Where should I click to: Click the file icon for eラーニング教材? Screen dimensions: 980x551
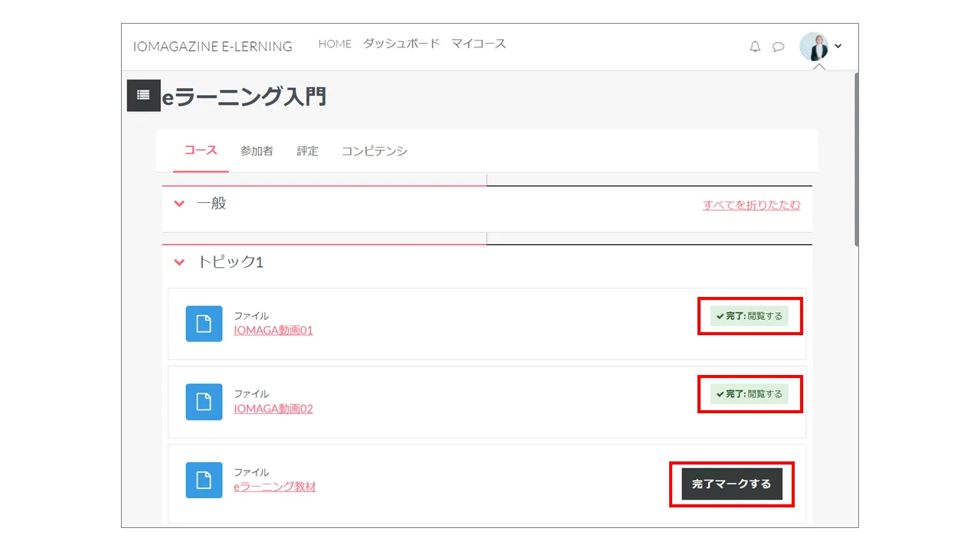204,480
